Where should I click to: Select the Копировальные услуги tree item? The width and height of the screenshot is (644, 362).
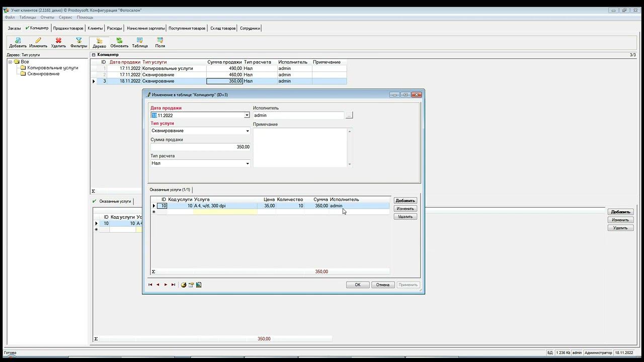(x=53, y=68)
